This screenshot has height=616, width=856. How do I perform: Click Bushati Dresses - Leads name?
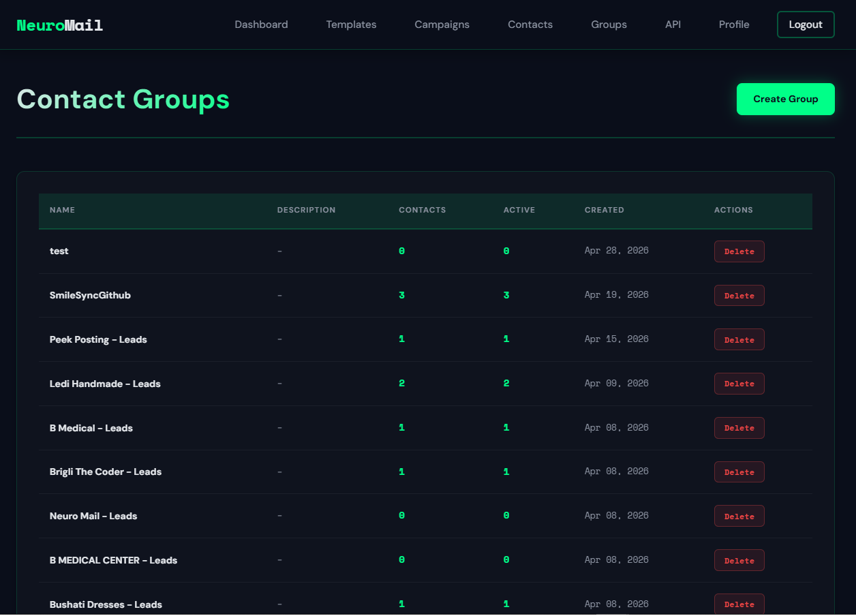pos(106,604)
